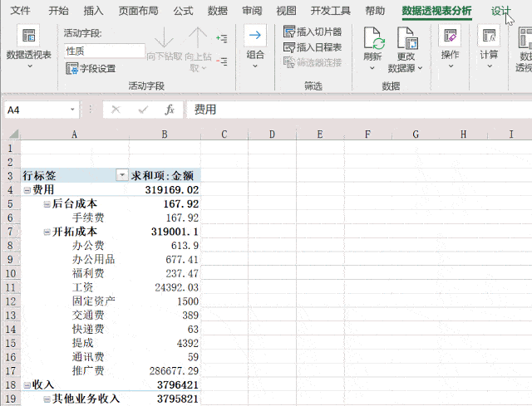
Task: Switch to the 数据 tab
Action: point(218,11)
